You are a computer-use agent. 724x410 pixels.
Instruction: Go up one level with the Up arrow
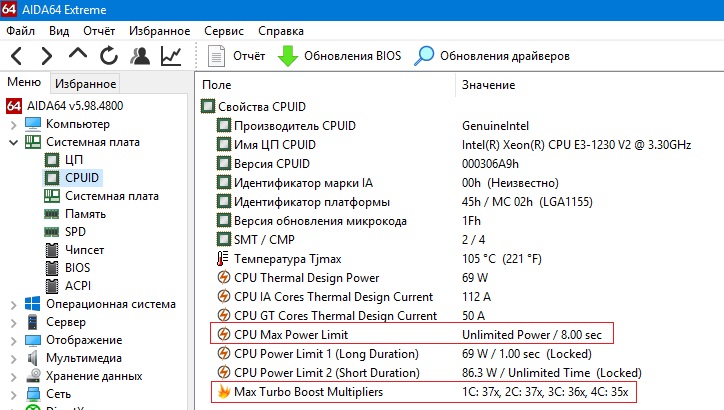[78, 56]
